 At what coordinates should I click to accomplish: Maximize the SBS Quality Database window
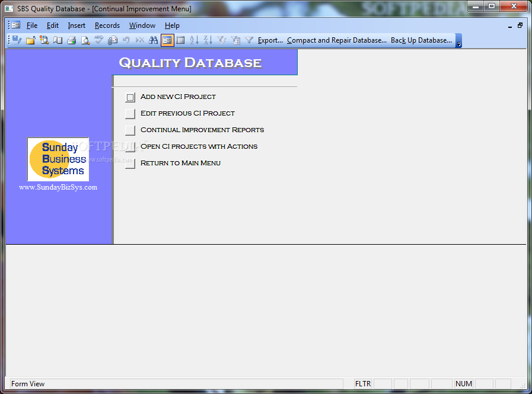491,6
